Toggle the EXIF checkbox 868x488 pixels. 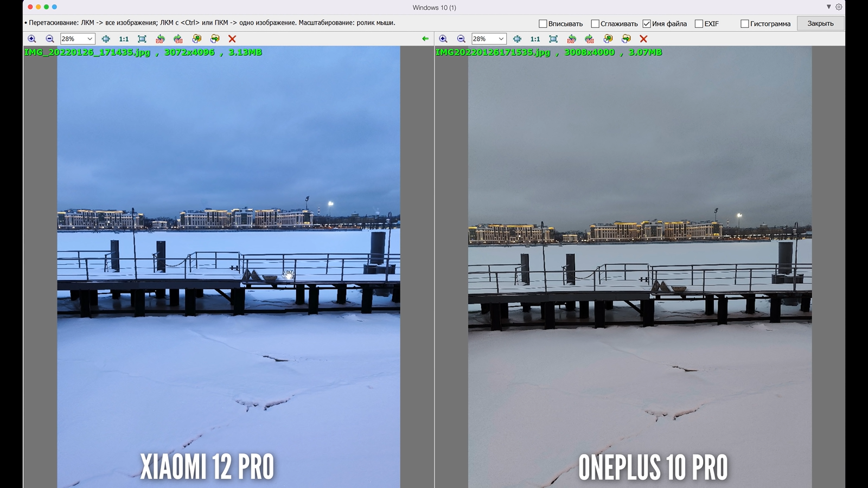point(699,24)
